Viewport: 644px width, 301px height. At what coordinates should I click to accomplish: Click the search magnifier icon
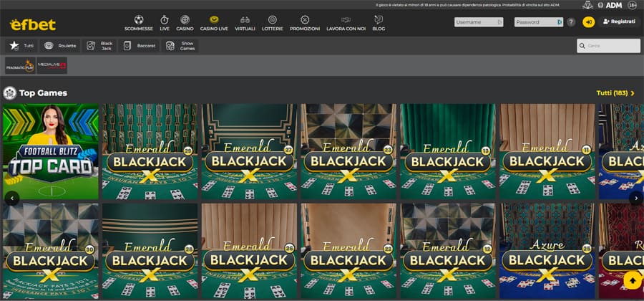click(x=582, y=46)
